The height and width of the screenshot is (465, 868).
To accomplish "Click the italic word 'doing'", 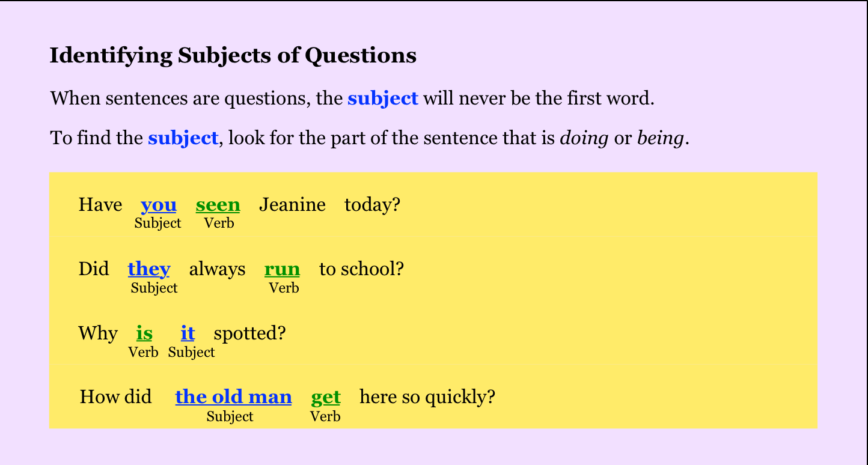I will (x=584, y=139).
